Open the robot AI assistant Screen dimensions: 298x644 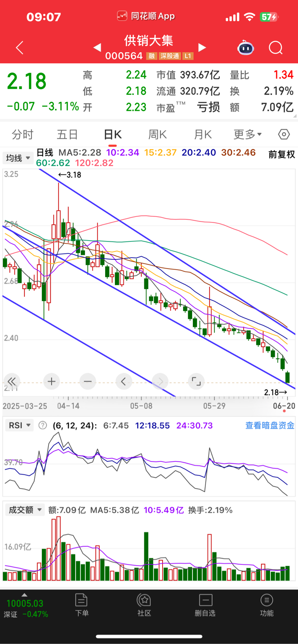(x=246, y=48)
